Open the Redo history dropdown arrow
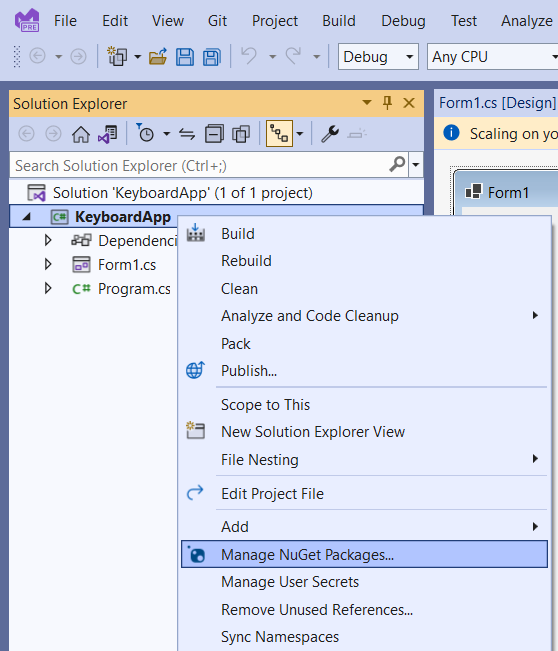The width and height of the screenshot is (558, 651). [317, 56]
